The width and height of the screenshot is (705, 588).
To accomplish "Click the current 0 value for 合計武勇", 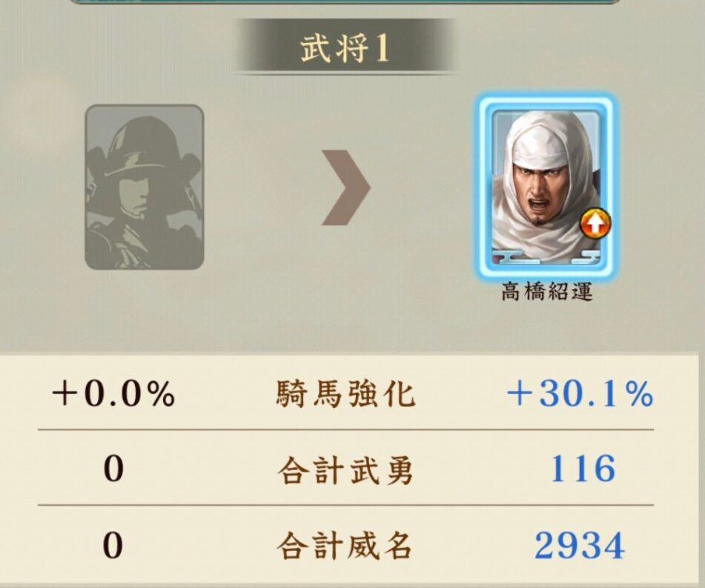I will point(113,469).
